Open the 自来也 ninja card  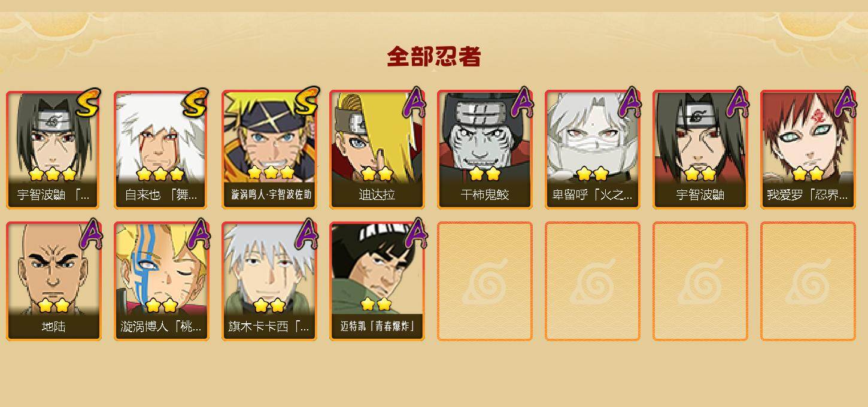click(162, 150)
